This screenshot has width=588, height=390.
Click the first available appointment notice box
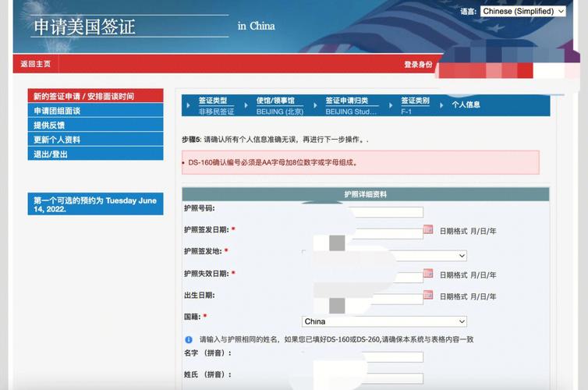[95, 204]
